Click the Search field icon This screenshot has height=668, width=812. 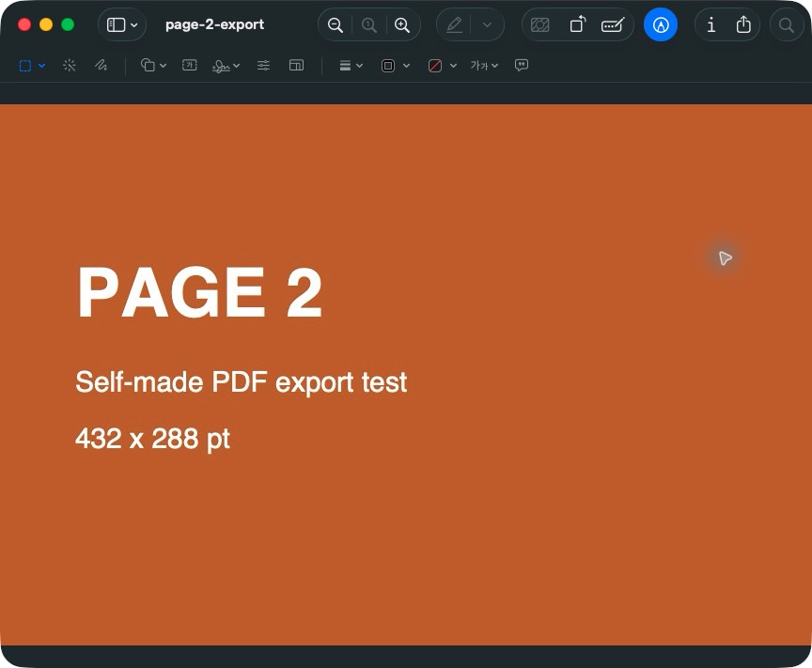tap(786, 24)
